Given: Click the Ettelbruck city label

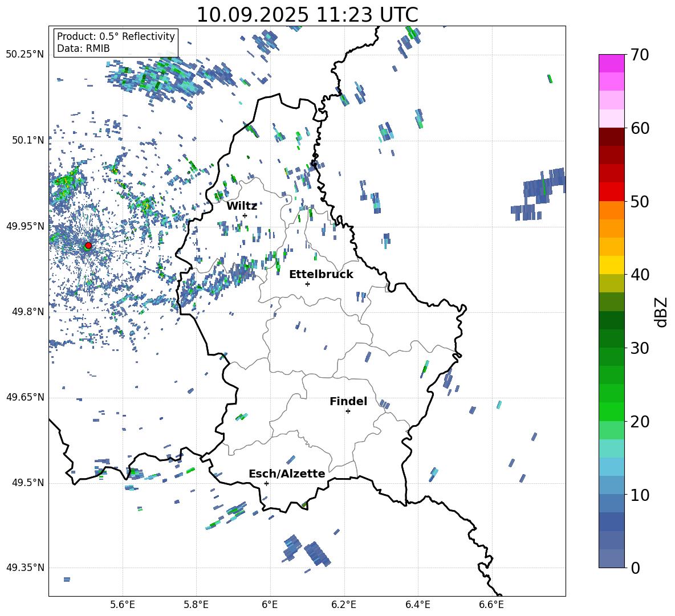Looking at the screenshot, I should click(x=320, y=275).
